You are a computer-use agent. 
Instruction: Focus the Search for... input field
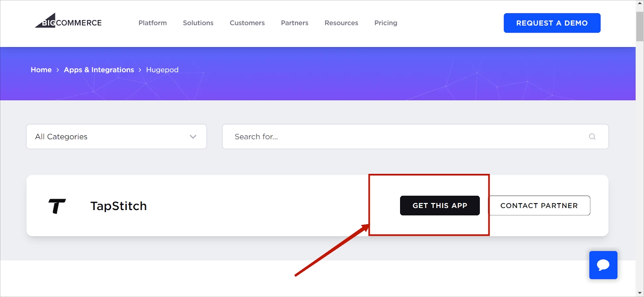tap(407, 137)
